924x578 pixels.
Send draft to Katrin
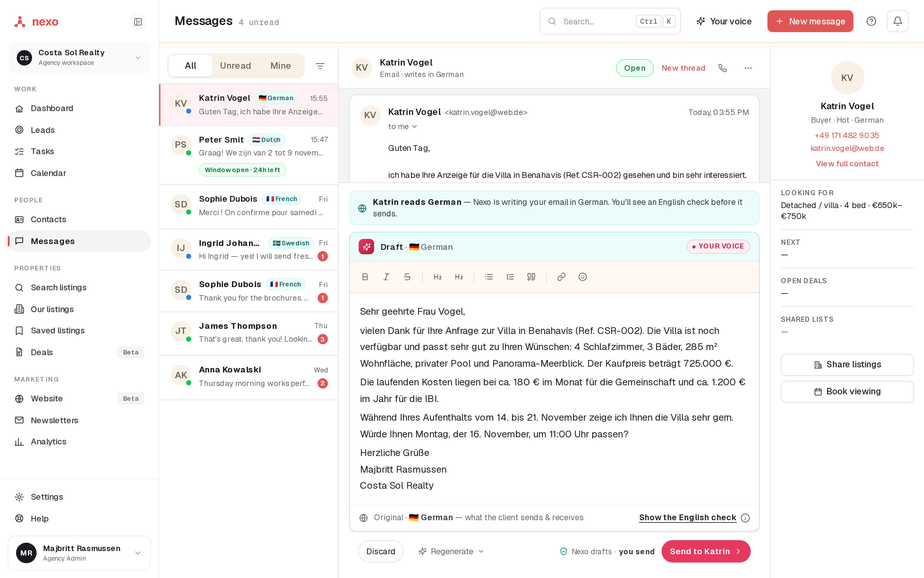[706, 551]
